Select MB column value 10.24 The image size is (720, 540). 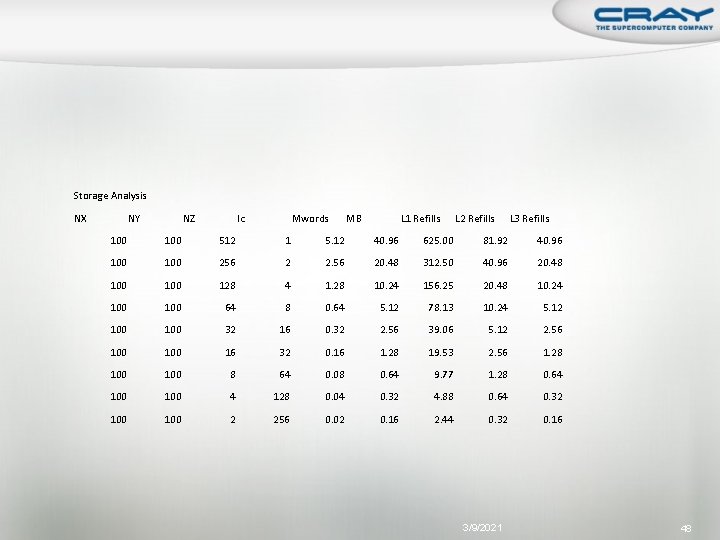386,286
